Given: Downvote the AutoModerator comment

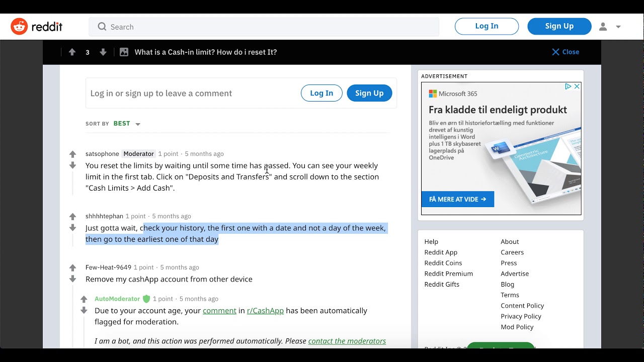Looking at the screenshot, I should tap(84, 311).
